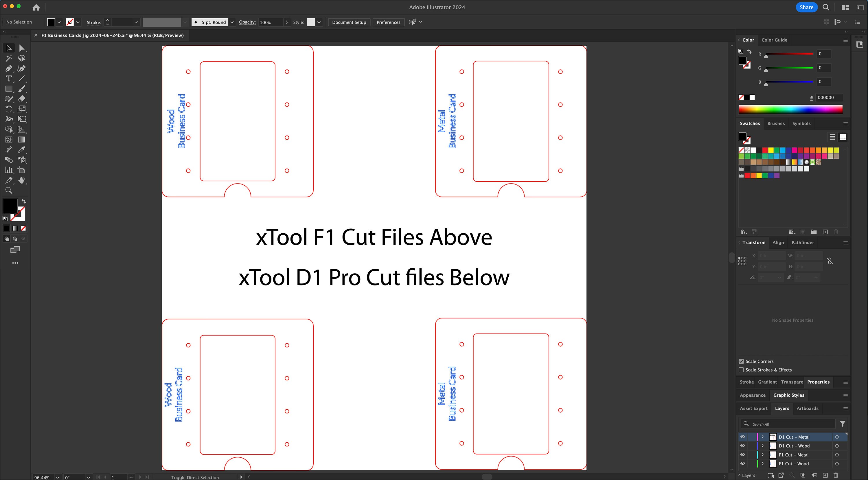Enable Scale Strokes & Effects checkbox

741,370
